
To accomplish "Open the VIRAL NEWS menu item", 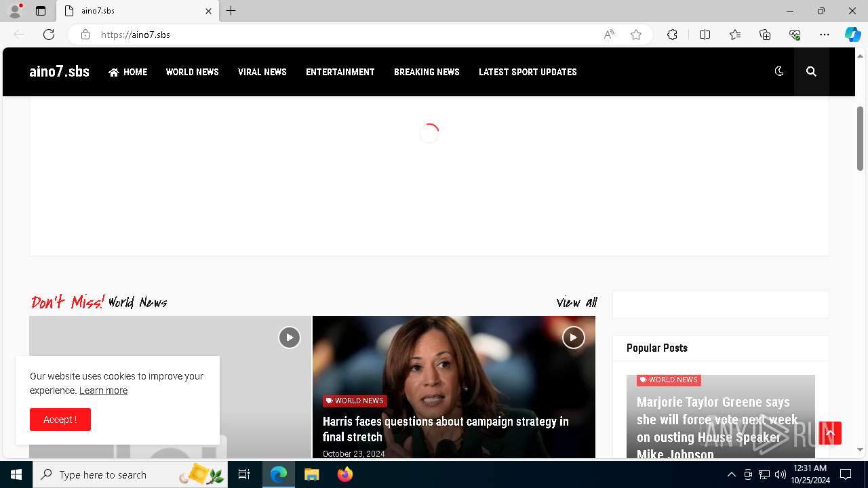I will tap(262, 72).
